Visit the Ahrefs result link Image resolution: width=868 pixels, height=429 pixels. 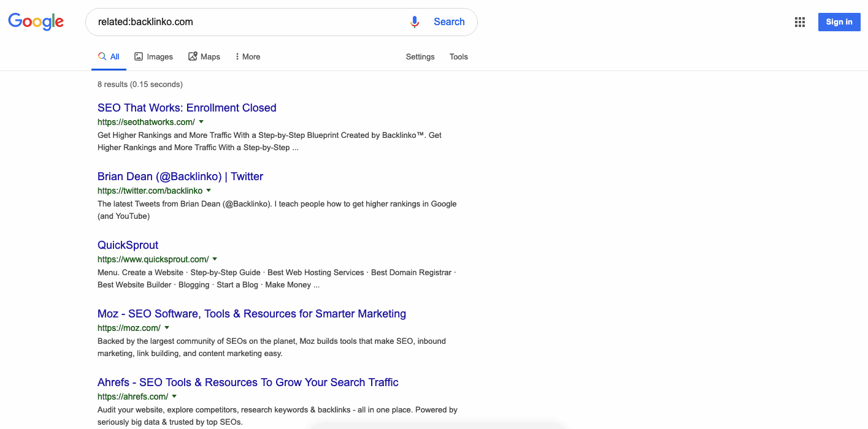[248, 382]
